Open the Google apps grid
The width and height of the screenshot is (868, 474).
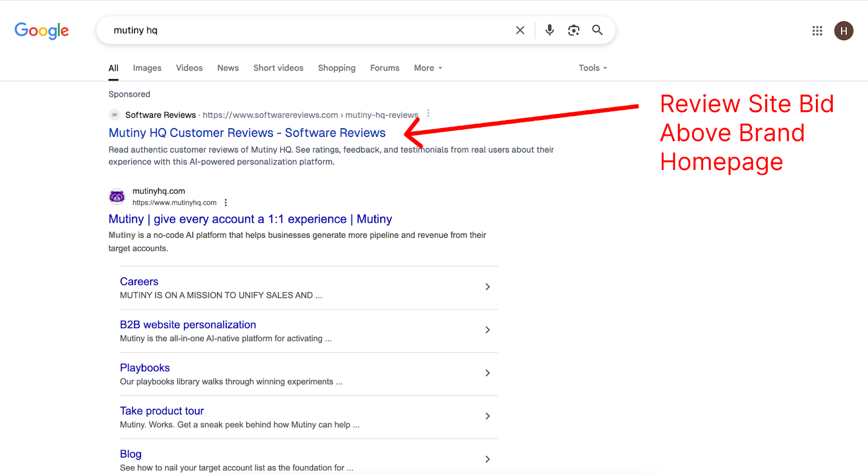coord(817,30)
